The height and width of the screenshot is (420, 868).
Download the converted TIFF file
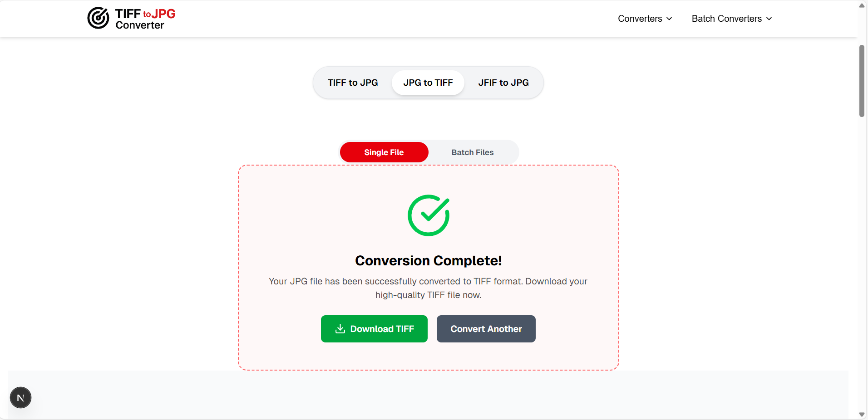(374, 329)
